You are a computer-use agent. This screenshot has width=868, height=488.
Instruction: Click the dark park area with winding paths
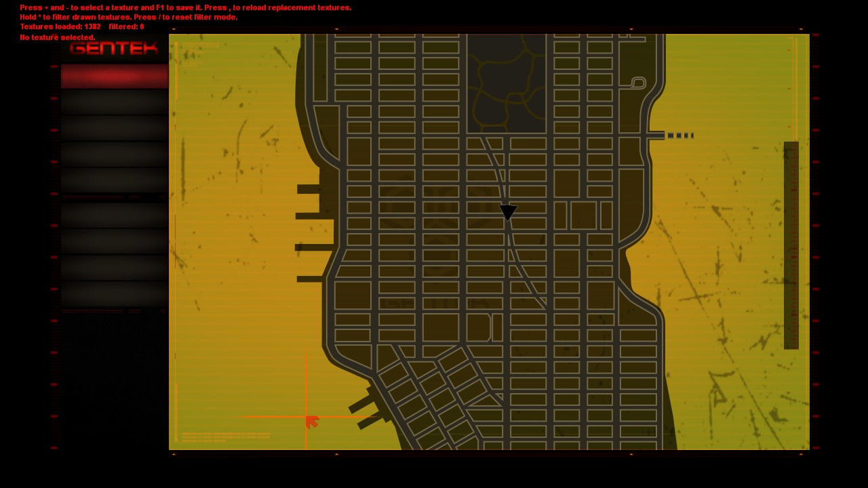507,83
